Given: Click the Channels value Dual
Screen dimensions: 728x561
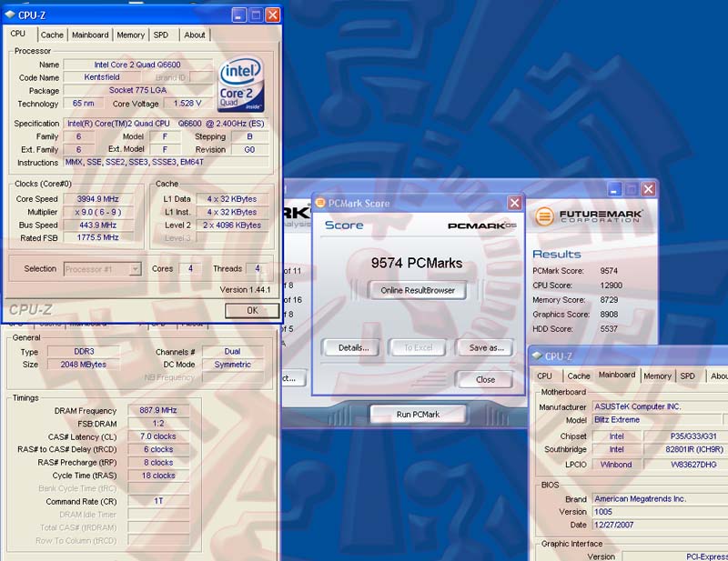Looking at the screenshot, I should pyautogui.click(x=233, y=351).
